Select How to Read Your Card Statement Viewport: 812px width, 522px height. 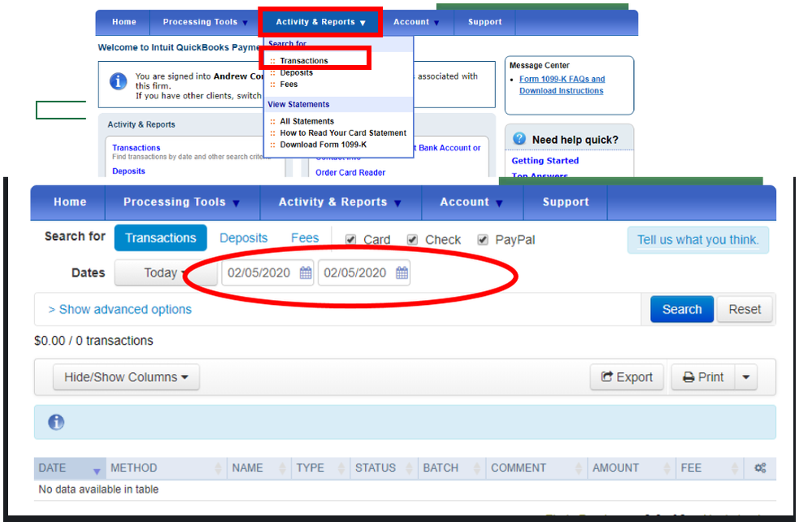coord(343,133)
